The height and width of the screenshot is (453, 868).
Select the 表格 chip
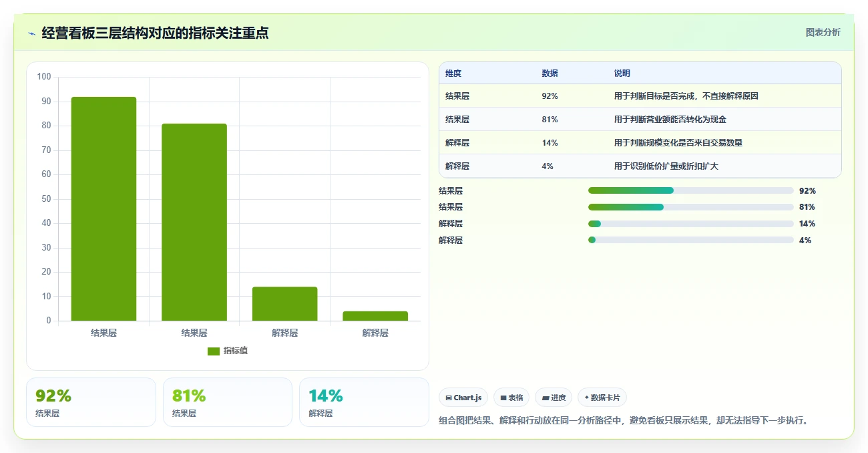coord(511,398)
